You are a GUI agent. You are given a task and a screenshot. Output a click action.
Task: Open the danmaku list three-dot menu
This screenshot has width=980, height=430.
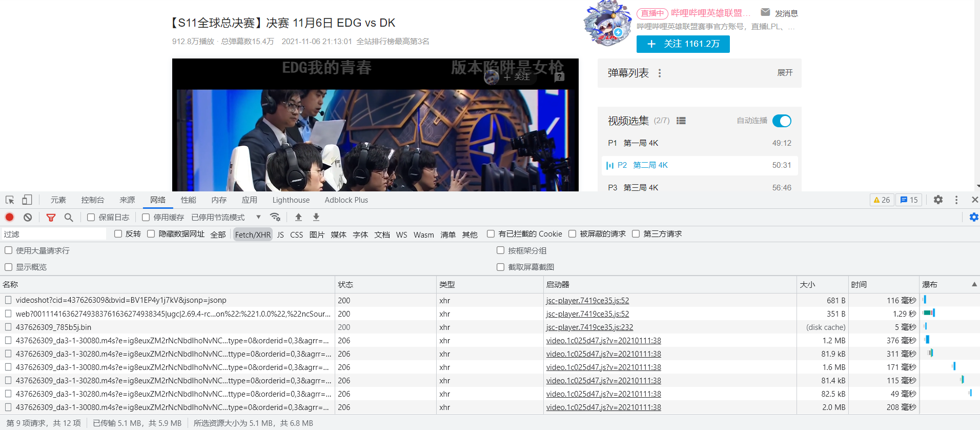660,73
